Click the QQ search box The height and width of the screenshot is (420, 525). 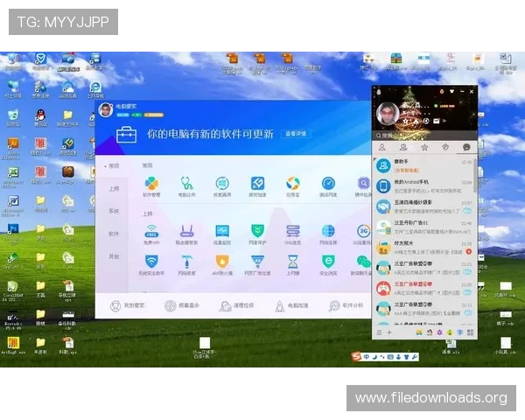[424, 136]
